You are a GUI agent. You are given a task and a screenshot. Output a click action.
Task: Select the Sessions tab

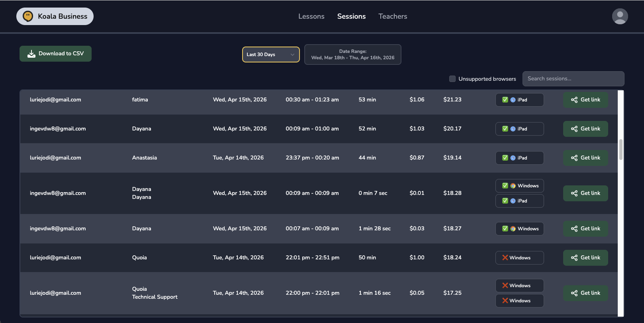click(x=351, y=16)
